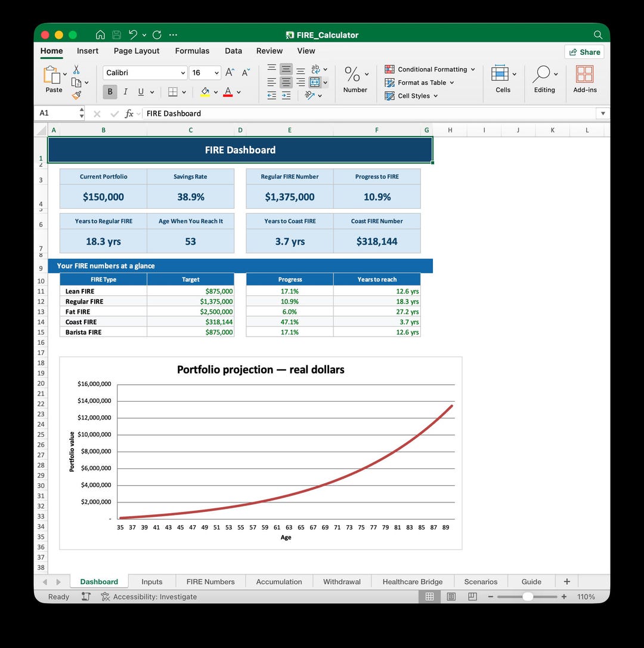644x648 pixels.
Task: Open the font size 16 dropdown
Action: (x=216, y=73)
